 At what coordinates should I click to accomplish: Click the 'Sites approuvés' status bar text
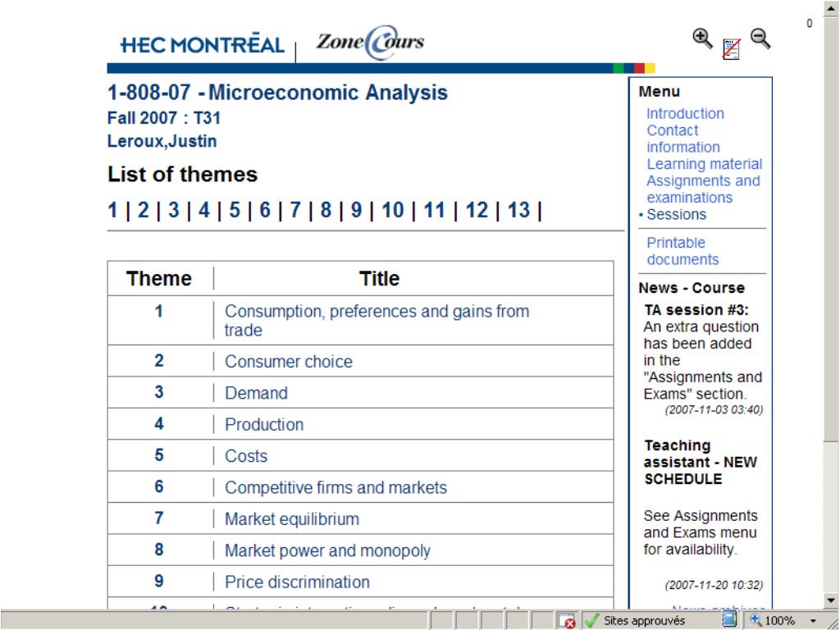(645, 621)
